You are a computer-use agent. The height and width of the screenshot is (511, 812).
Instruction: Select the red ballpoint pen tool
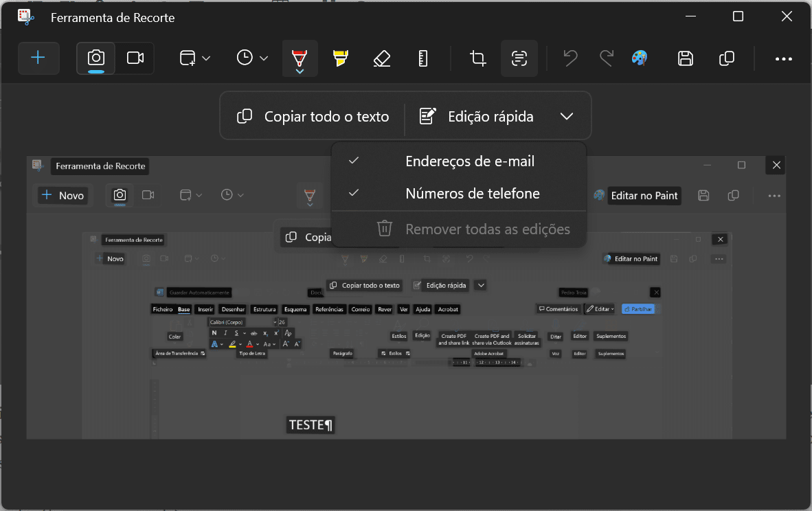point(300,58)
